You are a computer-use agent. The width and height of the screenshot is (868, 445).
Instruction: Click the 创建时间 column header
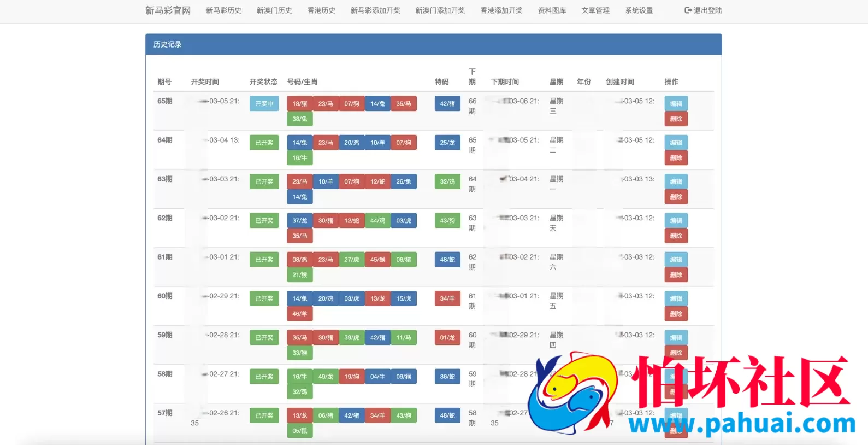pos(620,81)
